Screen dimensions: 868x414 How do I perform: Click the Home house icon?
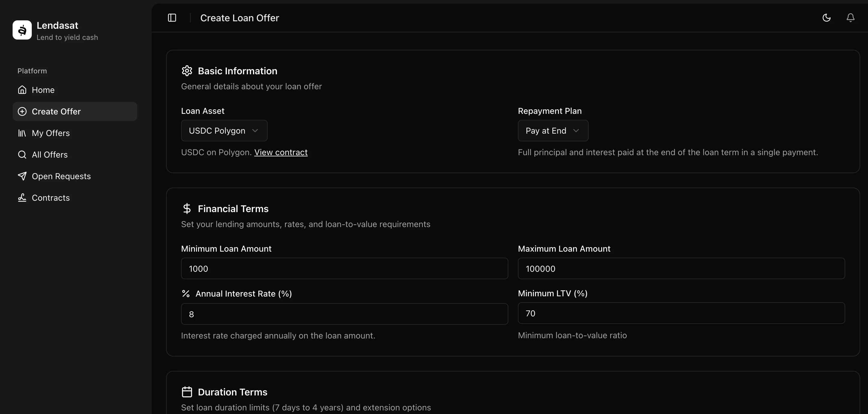click(x=22, y=90)
